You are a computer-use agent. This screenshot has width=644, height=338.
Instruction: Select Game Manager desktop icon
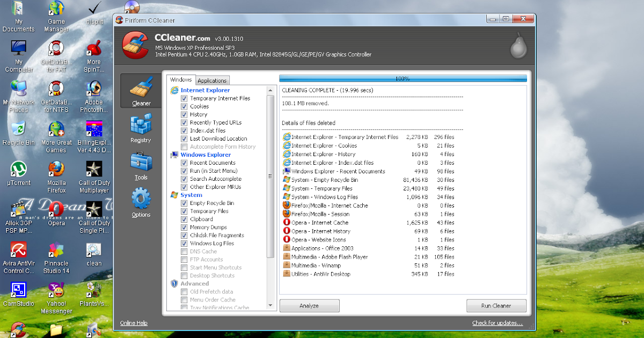[x=56, y=17]
